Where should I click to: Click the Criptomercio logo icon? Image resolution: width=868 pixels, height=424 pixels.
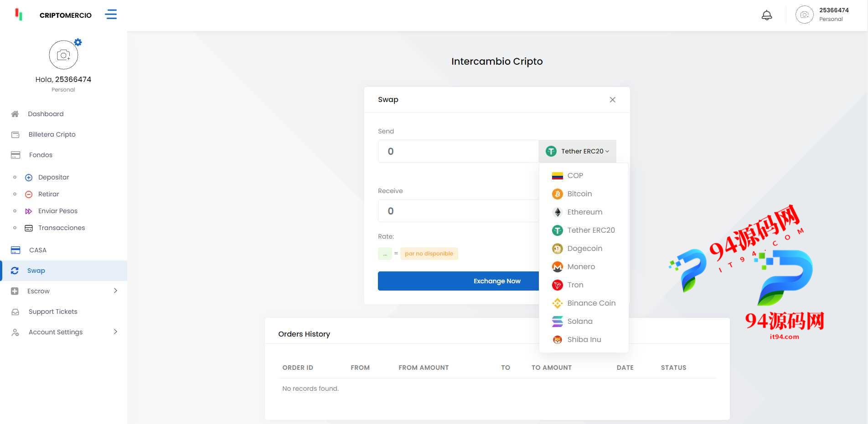pyautogui.click(x=19, y=15)
